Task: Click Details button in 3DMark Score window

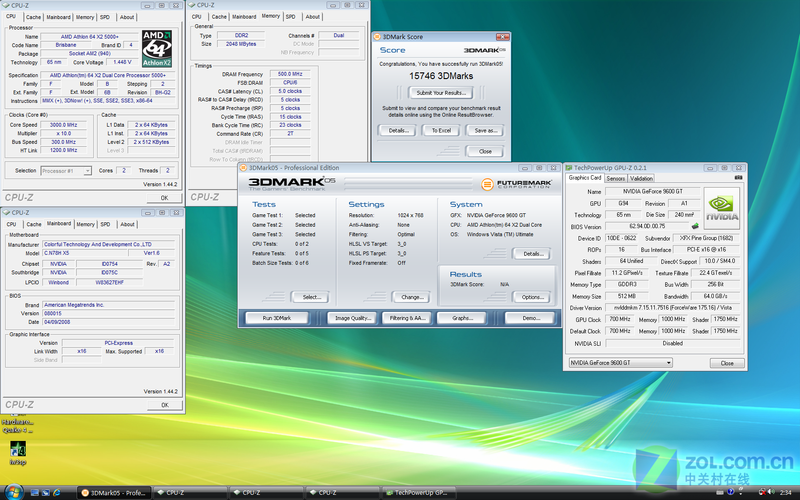Action: click(x=398, y=131)
